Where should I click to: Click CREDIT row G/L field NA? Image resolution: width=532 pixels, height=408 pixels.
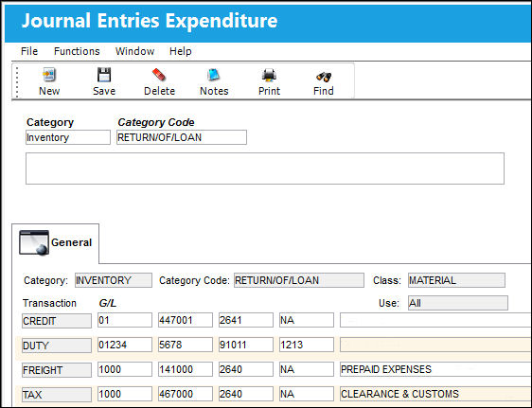(x=307, y=320)
